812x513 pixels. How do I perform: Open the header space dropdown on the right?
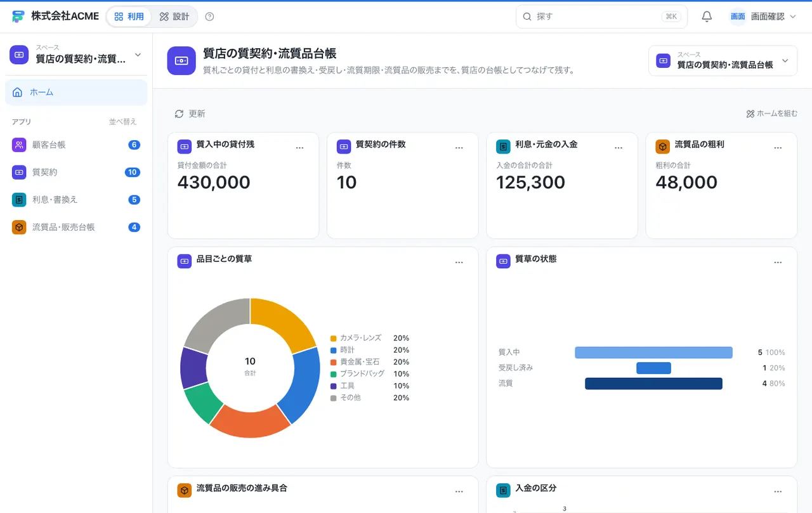[723, 60]
